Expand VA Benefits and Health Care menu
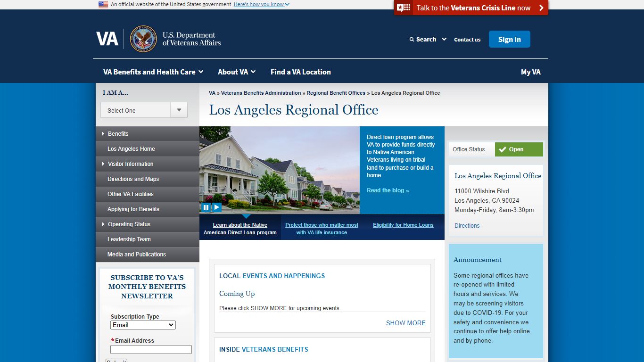644x362 pixels. coord(153,72)
